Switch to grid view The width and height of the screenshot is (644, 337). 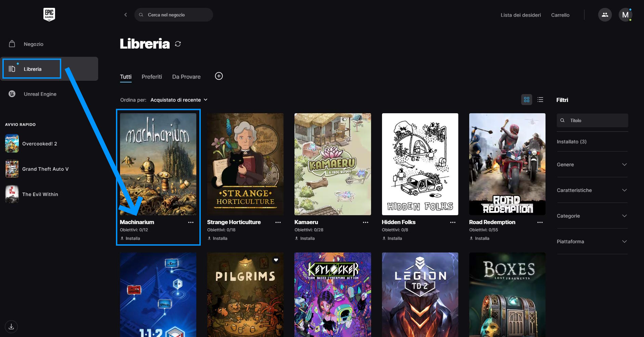coord(527,100)
